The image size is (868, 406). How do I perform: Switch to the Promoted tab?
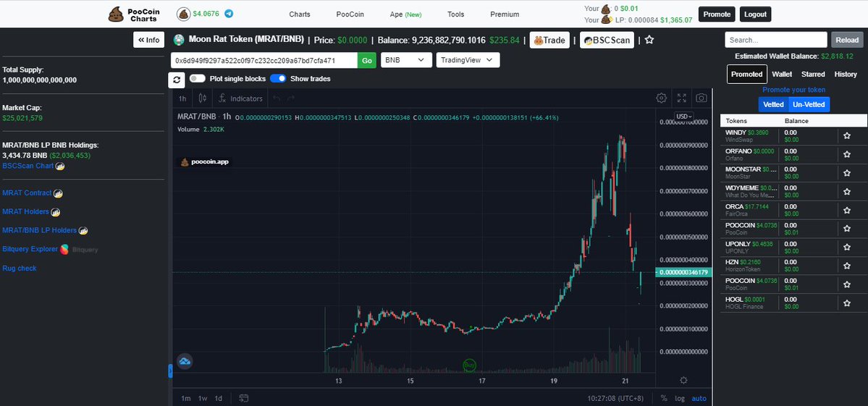747,74
